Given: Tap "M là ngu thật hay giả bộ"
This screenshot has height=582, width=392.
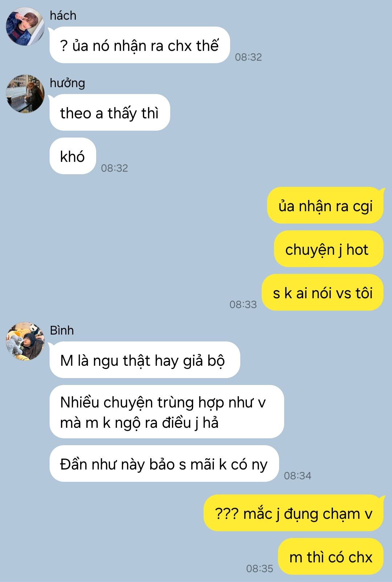Looking at the screenshot, I should (x=145, y=360).
